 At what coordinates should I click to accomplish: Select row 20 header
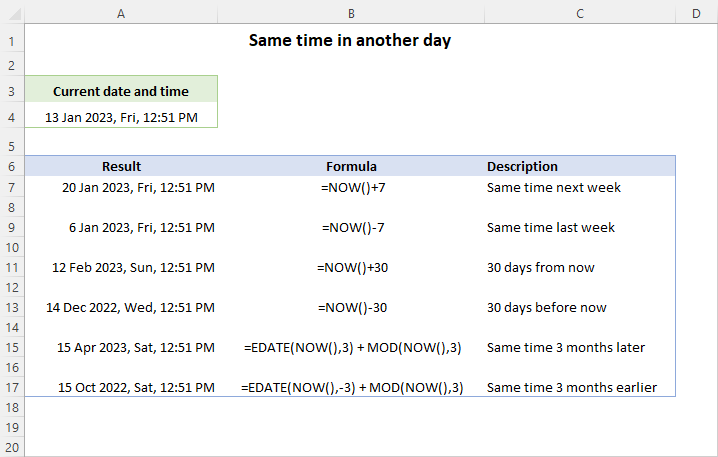[x=12, y=447]
